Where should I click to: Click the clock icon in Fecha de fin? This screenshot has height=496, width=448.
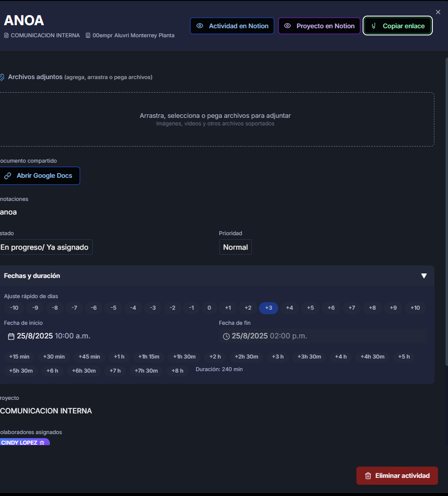pyautogui.click(x=226, y=336)
